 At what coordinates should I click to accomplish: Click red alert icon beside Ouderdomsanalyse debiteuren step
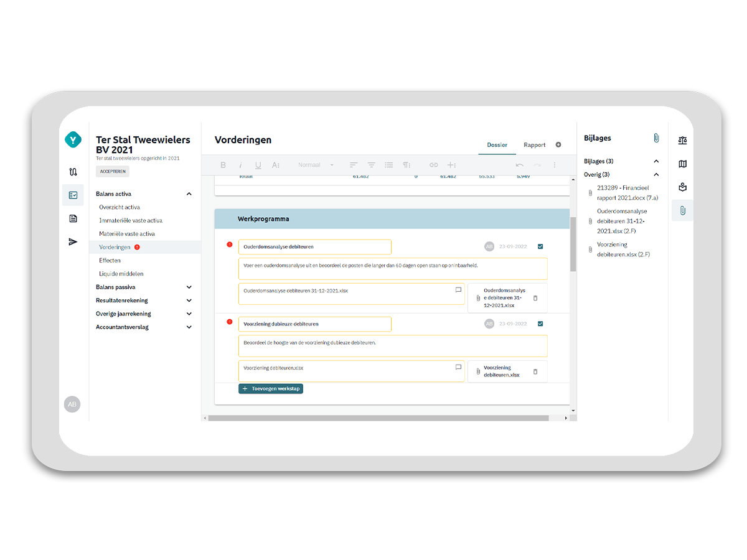point(229,245)
